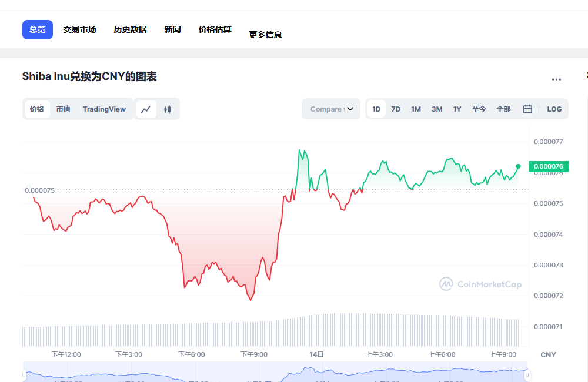Open the calendar date picker icon
This screenshot has width=588, height=382.
(527, 109)
